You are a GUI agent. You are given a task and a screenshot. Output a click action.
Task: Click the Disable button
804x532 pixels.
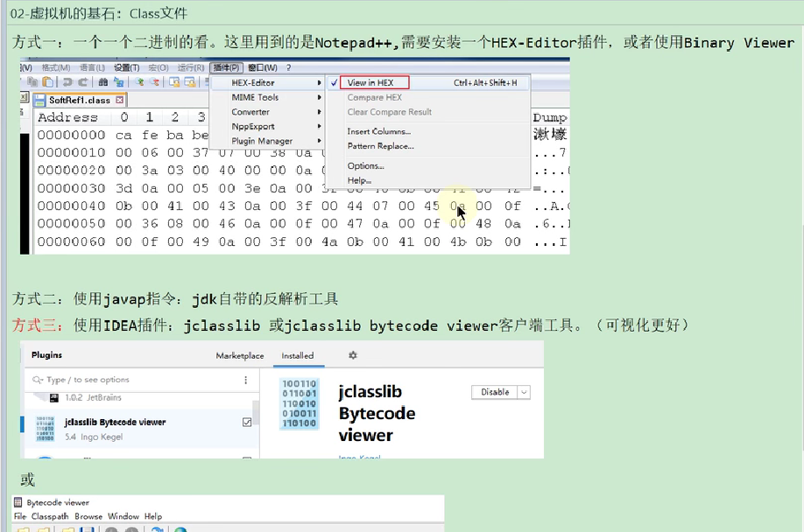coord(494,392)
